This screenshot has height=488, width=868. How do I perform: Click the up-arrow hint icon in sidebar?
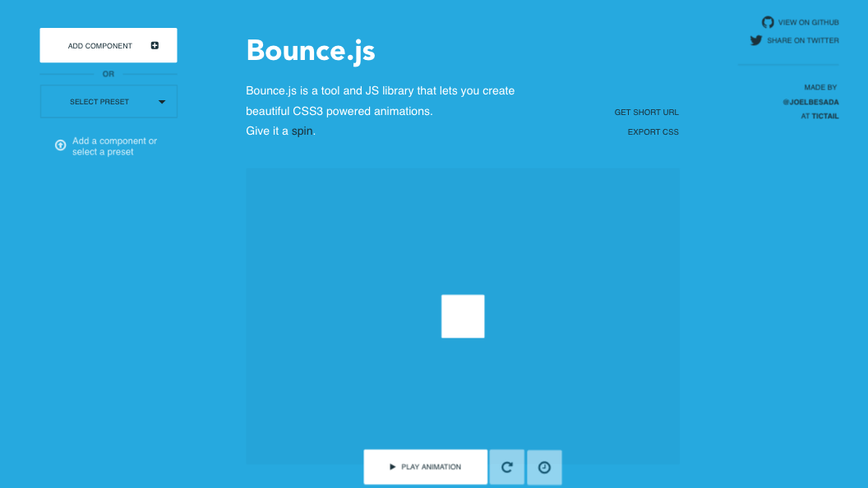[x=60, y=145]
